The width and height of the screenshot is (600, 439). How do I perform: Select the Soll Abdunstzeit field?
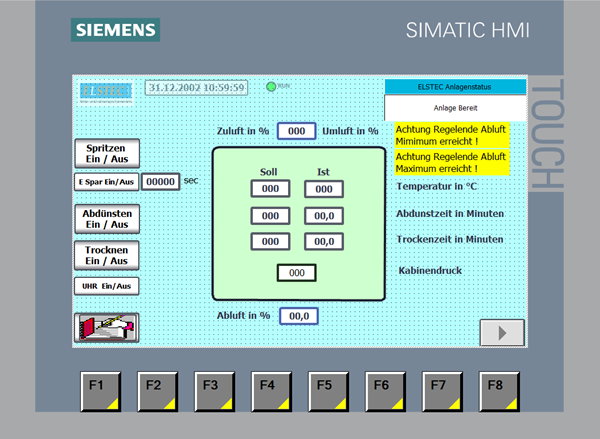click(x=271, y=216)
